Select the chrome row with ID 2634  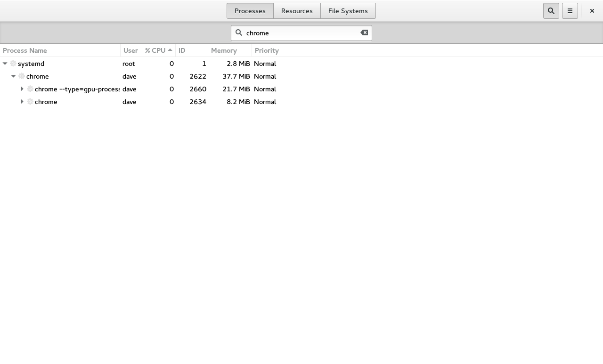click(301, 101)
